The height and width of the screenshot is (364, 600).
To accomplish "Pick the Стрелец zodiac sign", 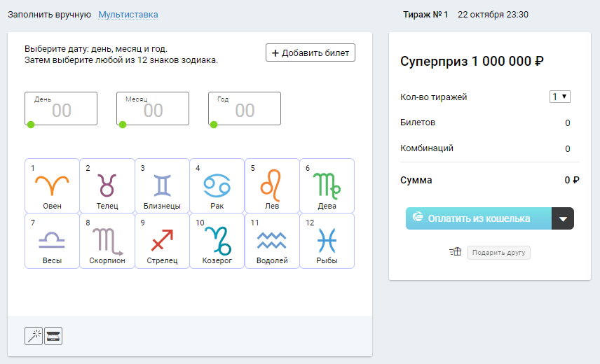I will [x=162, y=241].
